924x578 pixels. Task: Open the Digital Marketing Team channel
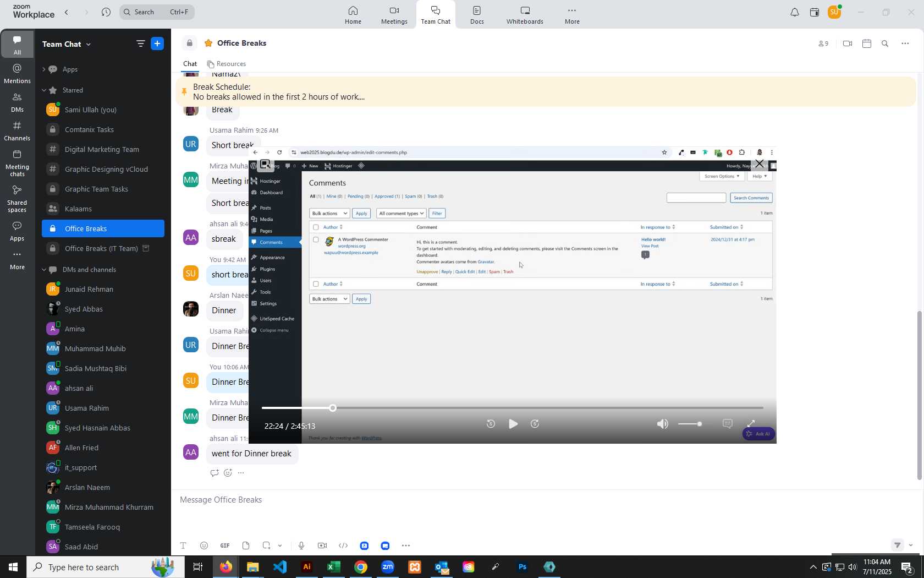[103, 150]
